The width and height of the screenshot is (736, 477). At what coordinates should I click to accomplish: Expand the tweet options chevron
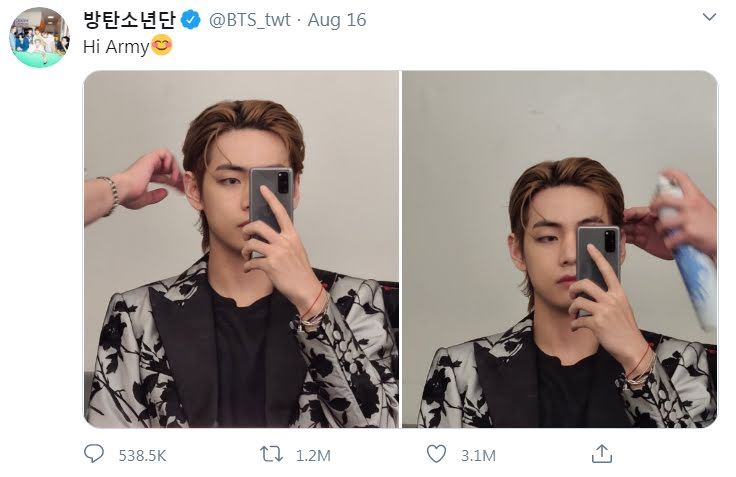click(709, 17)
